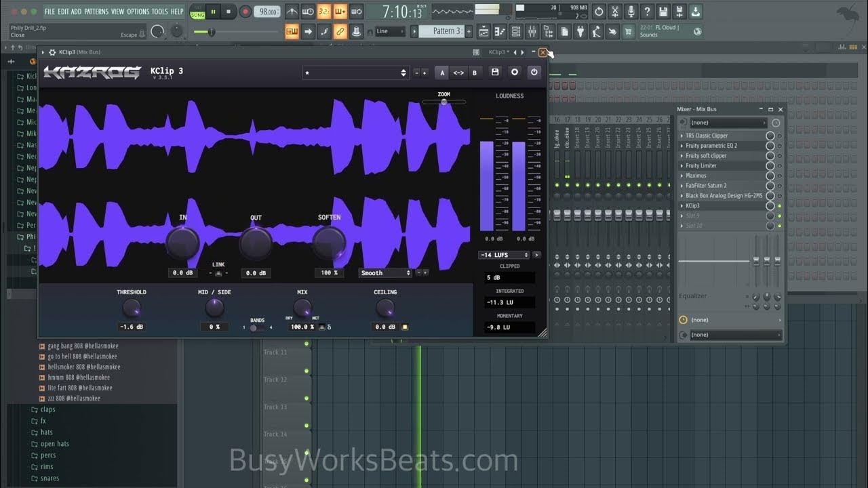Click the export render icon in top toolbar
Viewport: 868px width, 488px height.
[679, 12]
